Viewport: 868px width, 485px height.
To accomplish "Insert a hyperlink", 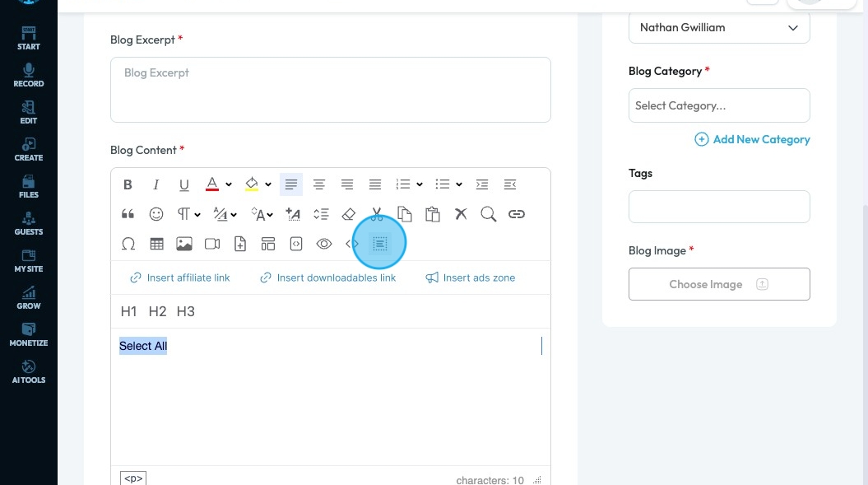I will coord(517,214).
